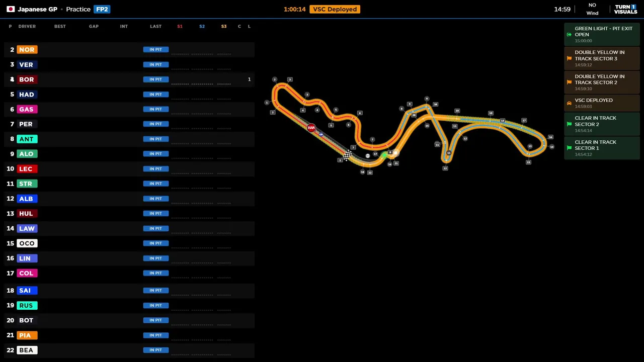Click yellow flag beside Double Yellow Sector 2
Screen dimensions: 644x362
pos(569,82)
